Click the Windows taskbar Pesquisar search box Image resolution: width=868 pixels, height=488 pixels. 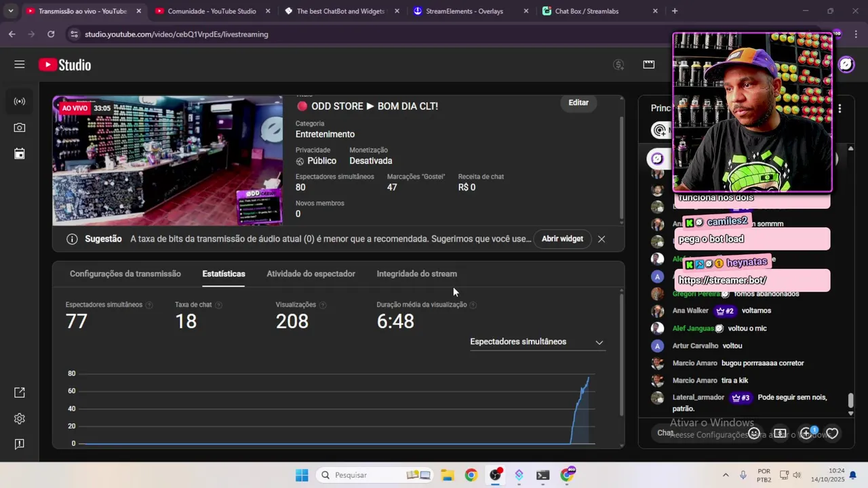[376, 475]
